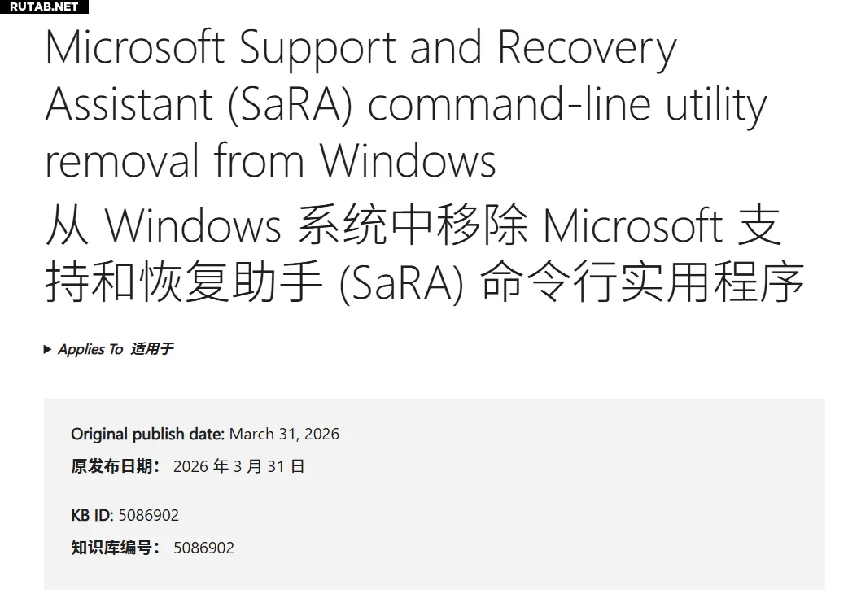848x616 pixels.
Task: Click "Windows" in the Chinese heading
Action: click(194, 225)
